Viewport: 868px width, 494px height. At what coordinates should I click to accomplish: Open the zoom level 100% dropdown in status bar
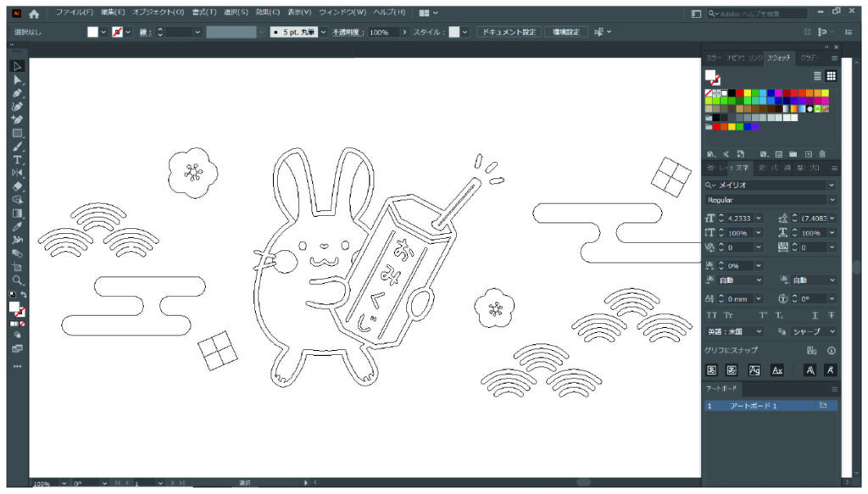pyautogui.click(x=64, y=484)
